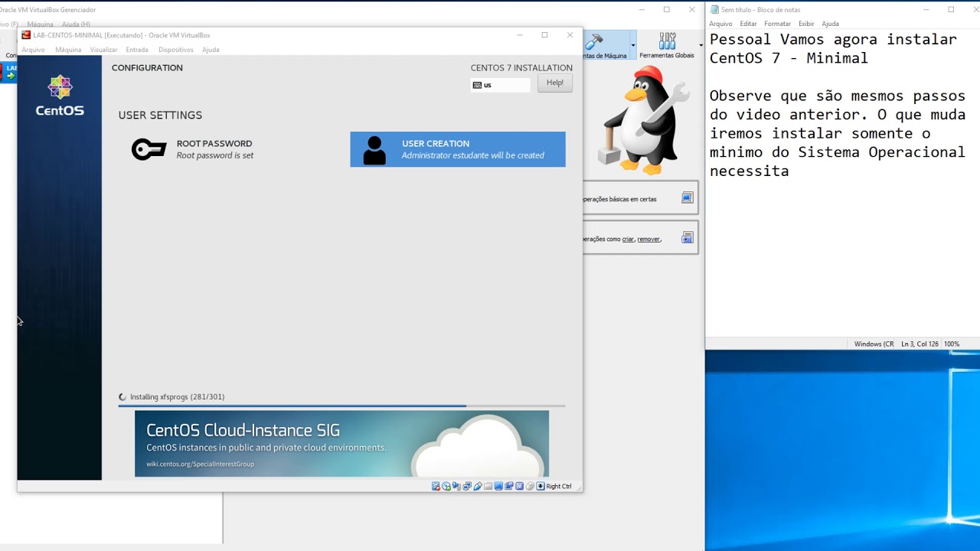The width and height of the screenshot is (980, 551).
Task: Open the User Creation spoke
Action: pyautogui.click(x=458, y=149)
